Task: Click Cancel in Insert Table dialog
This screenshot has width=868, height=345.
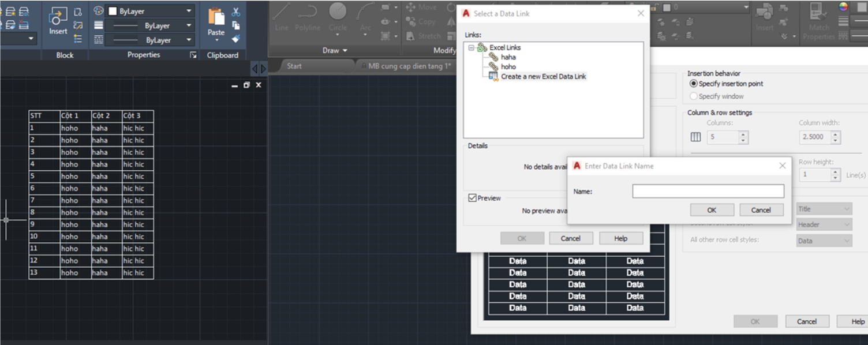Action: point(807,321)
